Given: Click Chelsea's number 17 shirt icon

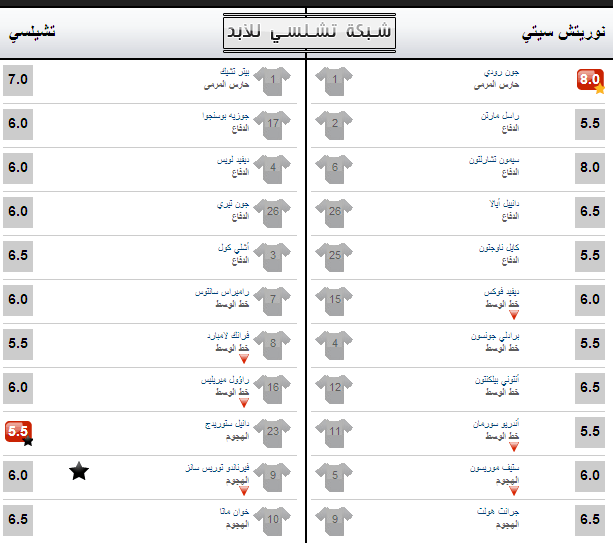Looking at the screenshot, I should click(272, 125).
